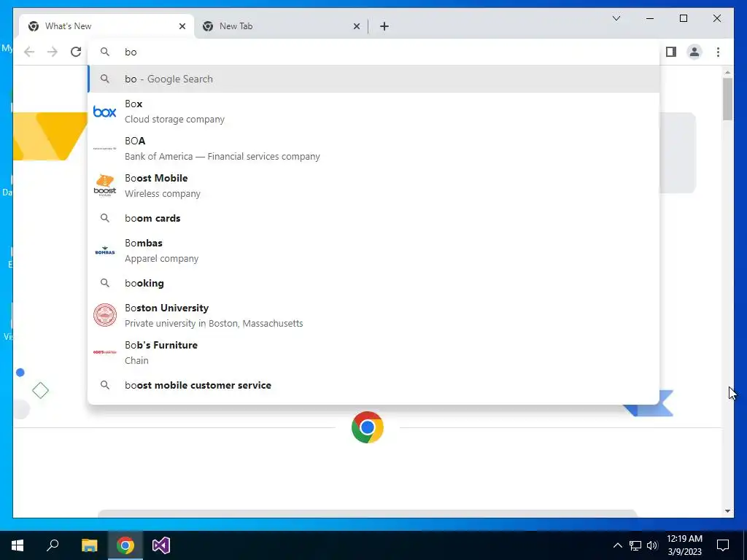Select the Bob's Furniture suggestion
The height and width of the screenshot is (560, 747).
373,352
